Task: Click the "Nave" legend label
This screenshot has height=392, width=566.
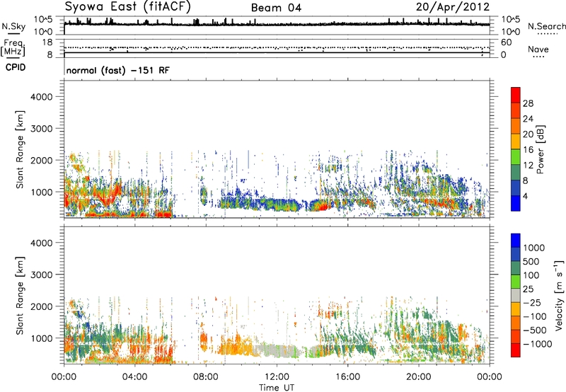Action: tap(538, 49)
